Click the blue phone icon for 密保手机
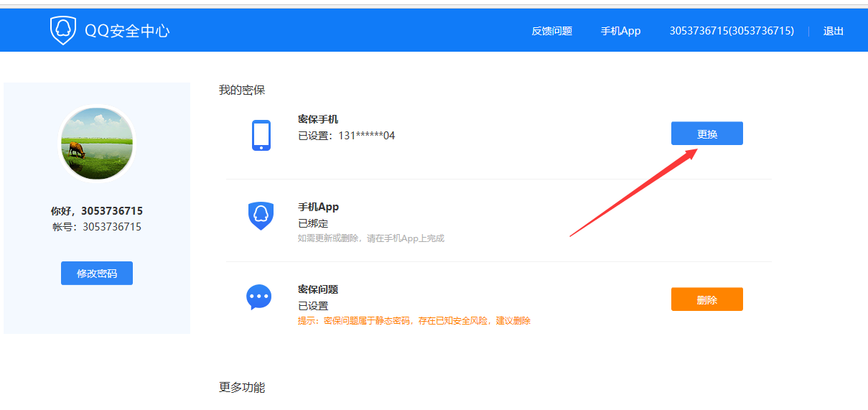Screen dimensions: 868x410 (261, 135)
